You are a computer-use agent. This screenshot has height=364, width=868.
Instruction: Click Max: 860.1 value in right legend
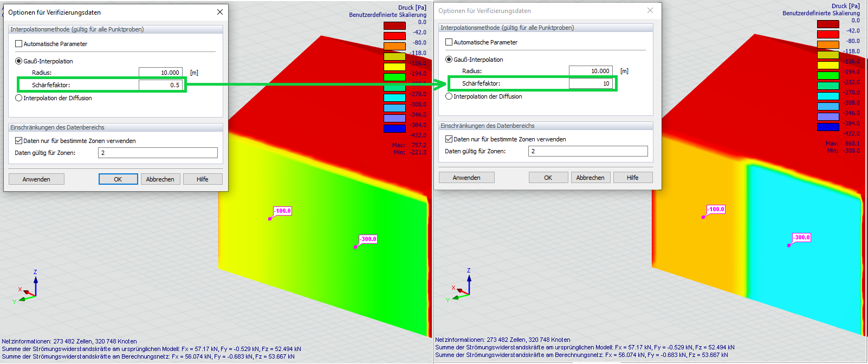tap(843, 144)
